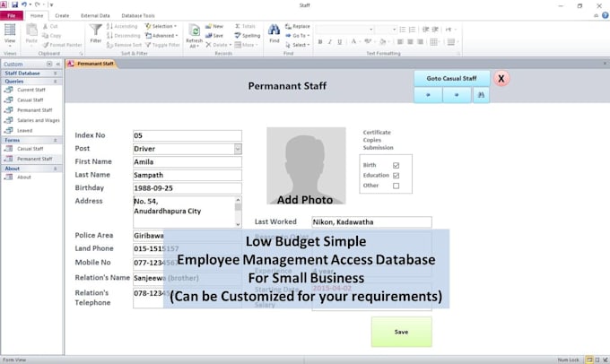Apply Underline text formatting
Screen dimensions: 610x364
(340, 41)
